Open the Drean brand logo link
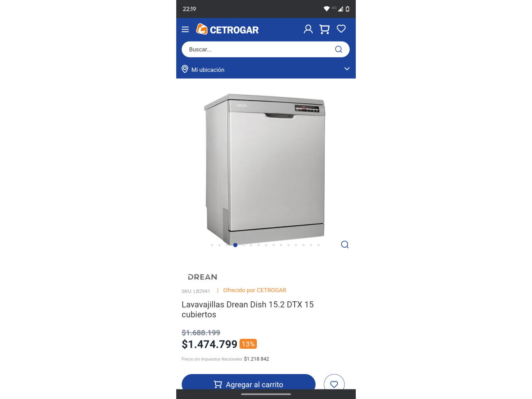This screenshot has height=399, width=532. pyautogui.click(x=202, y=277)
